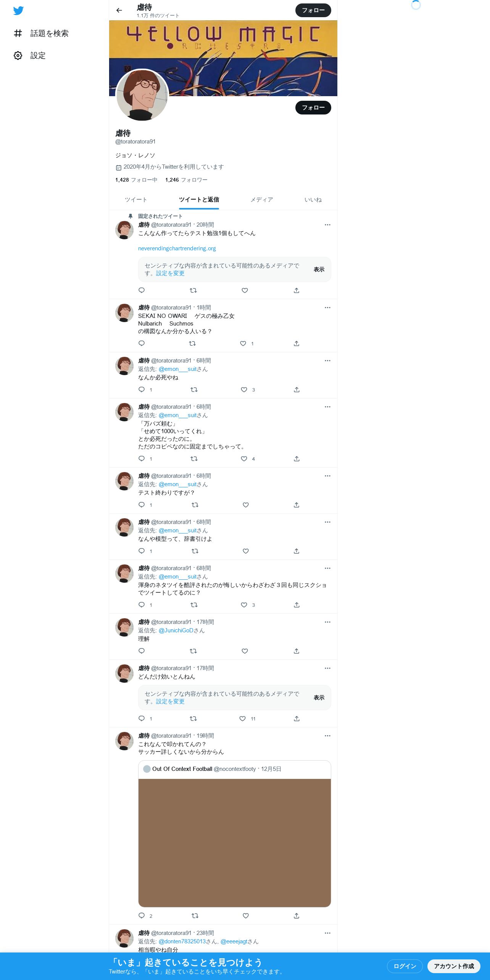490x980 pixels.
Task: Reply to the なんか必死やね tweet
Action: [142, 390]
